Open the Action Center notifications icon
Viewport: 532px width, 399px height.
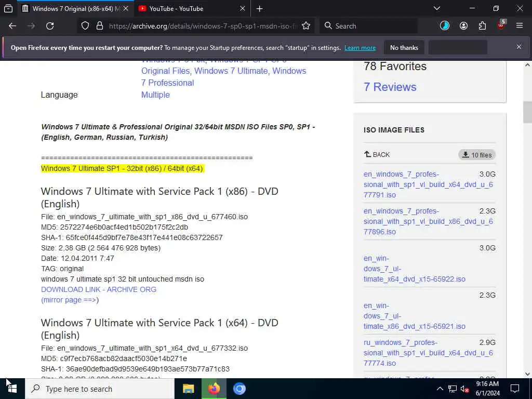tap(515, 389)
